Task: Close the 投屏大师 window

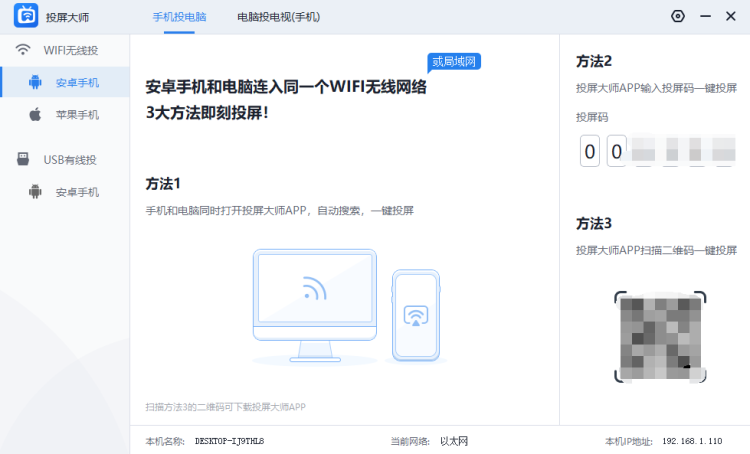Action: pyautogui.click(x=731, y=16)
